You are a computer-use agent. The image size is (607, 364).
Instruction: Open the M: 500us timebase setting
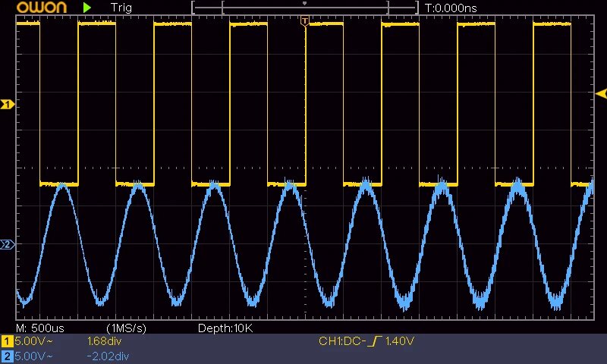40,328
